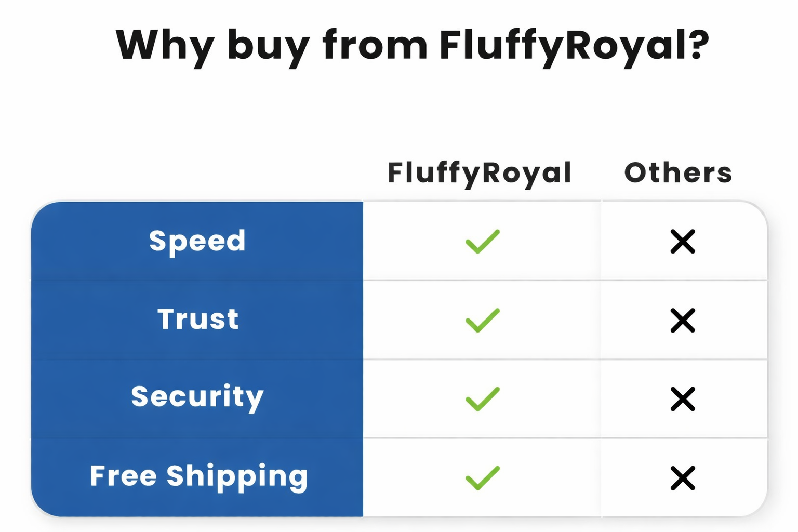The width and height of the screenshot is (798, 532).
Task: Click the black X in Speed row
Action: click(x=683, y=242)
